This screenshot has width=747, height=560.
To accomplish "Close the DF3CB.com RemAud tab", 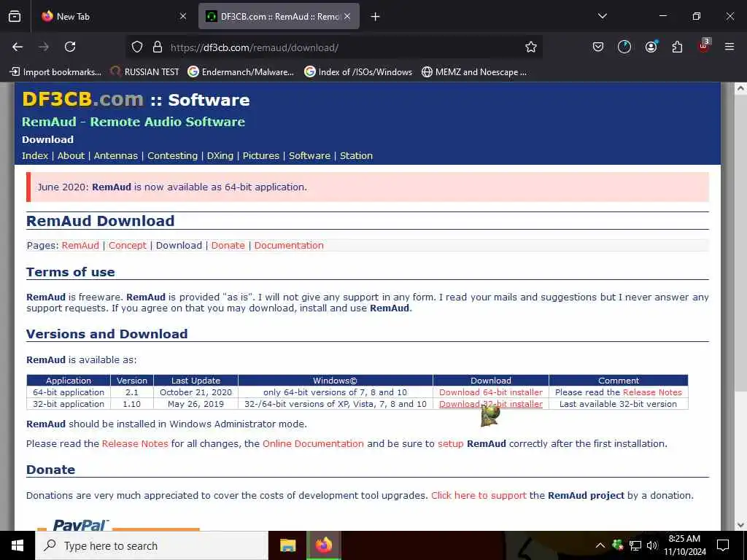I will [x=347, y=16].
